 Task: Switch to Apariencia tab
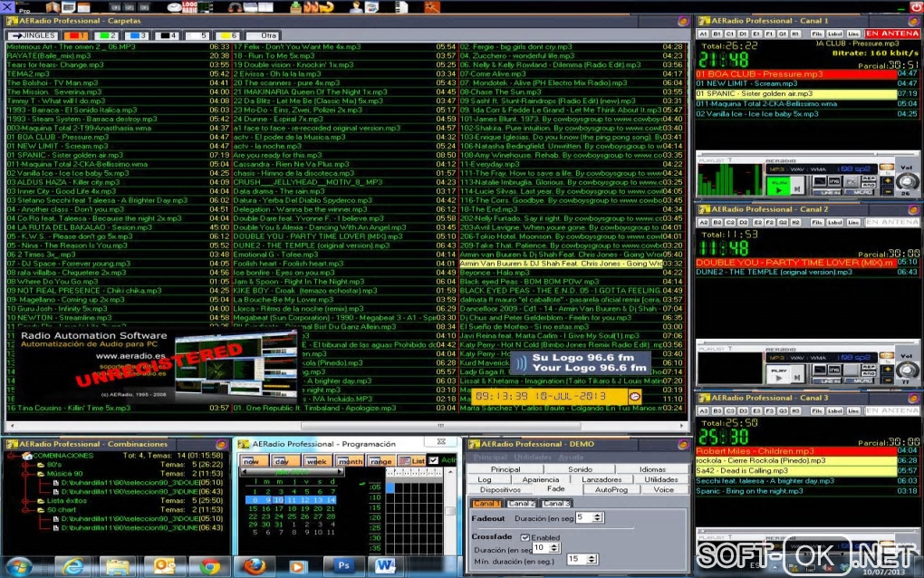tap(541, 479)
